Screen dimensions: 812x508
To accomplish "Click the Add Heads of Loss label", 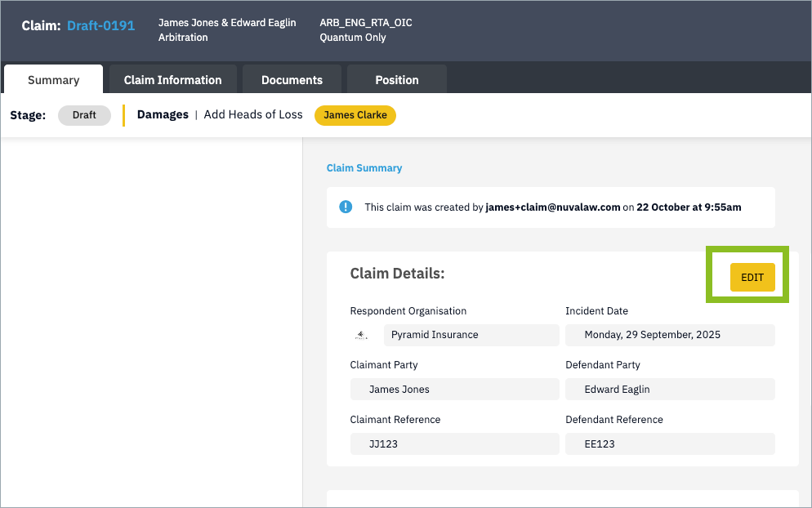I will [252, 114].
